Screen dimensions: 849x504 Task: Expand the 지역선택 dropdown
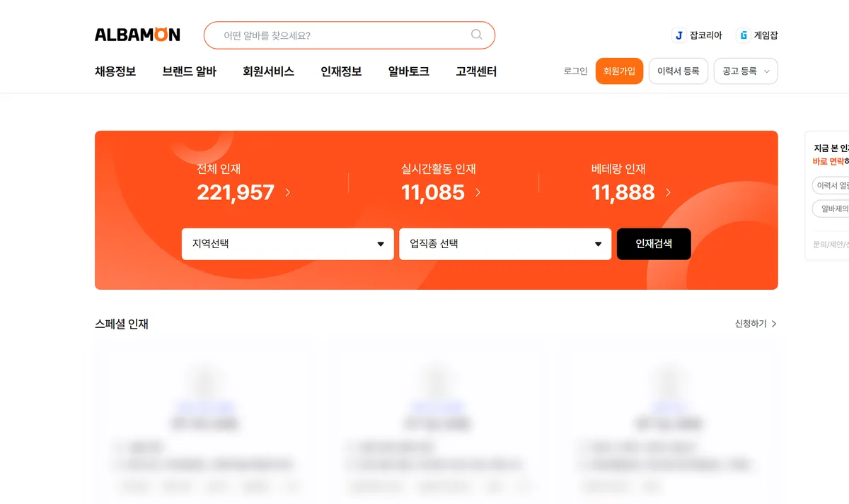[x=288, y=244]
